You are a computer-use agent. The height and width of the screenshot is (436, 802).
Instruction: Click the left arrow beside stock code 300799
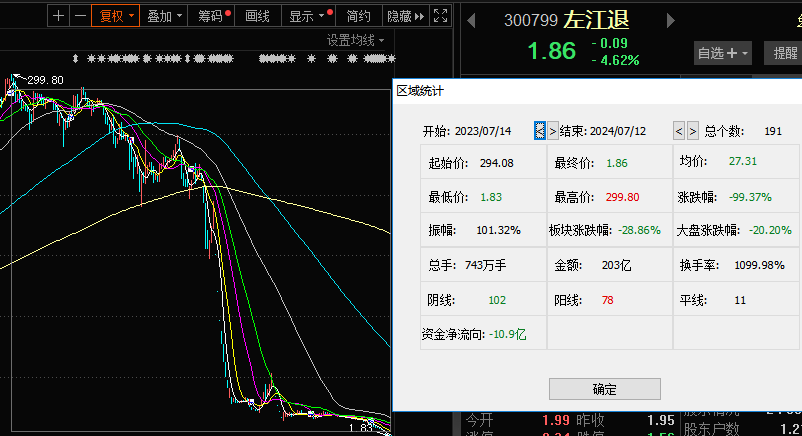pyautogui.click(x=472, y=20)
